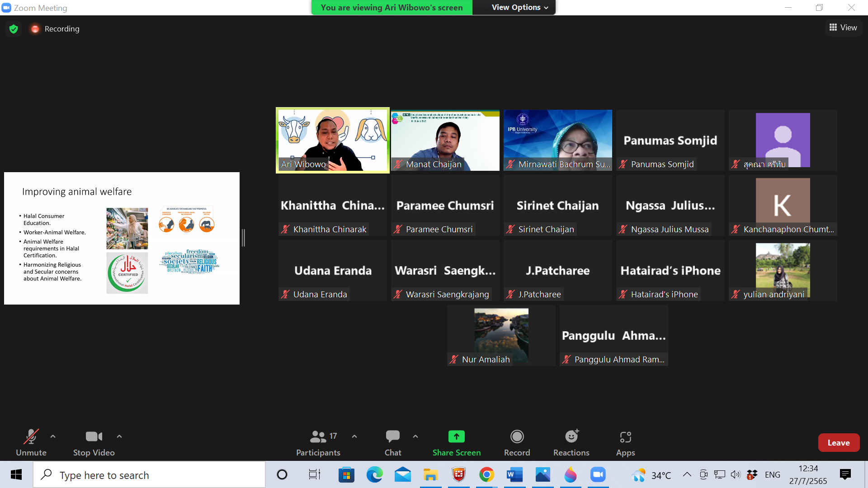Expand the arrow next to Participants
This screenshot has height=488, width=868.
coord(354,436)
